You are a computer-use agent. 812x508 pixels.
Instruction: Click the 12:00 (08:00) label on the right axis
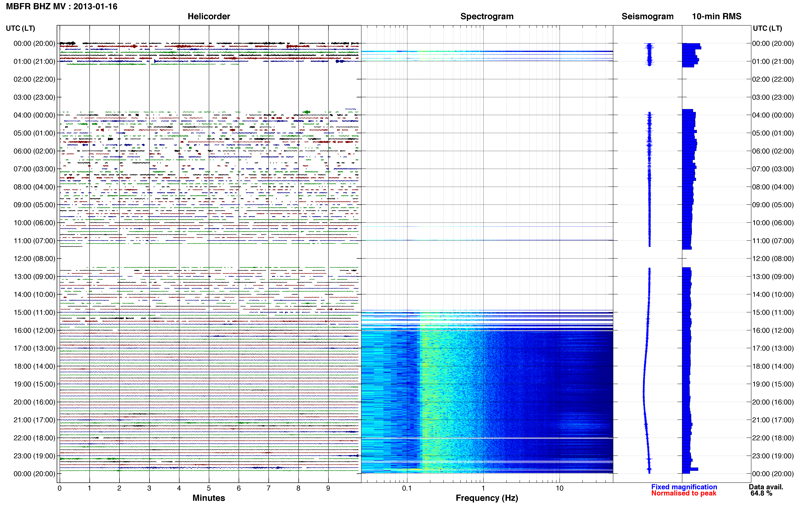[x=773, y=259]
